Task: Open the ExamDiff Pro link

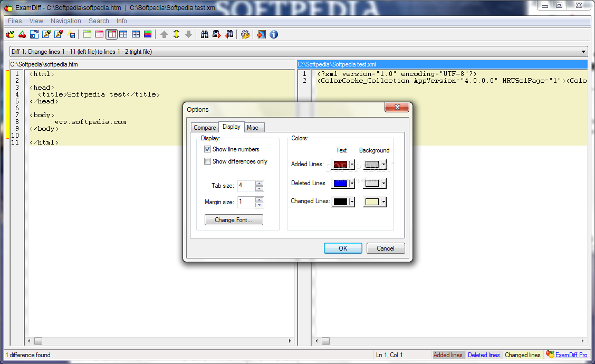Action: (x=571, y=355)
